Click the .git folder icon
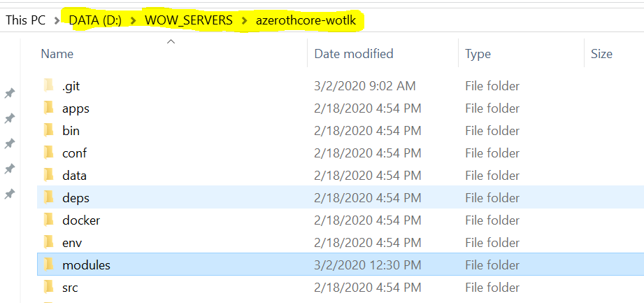The width and height of the screenshot is (644, 303). 48,85
